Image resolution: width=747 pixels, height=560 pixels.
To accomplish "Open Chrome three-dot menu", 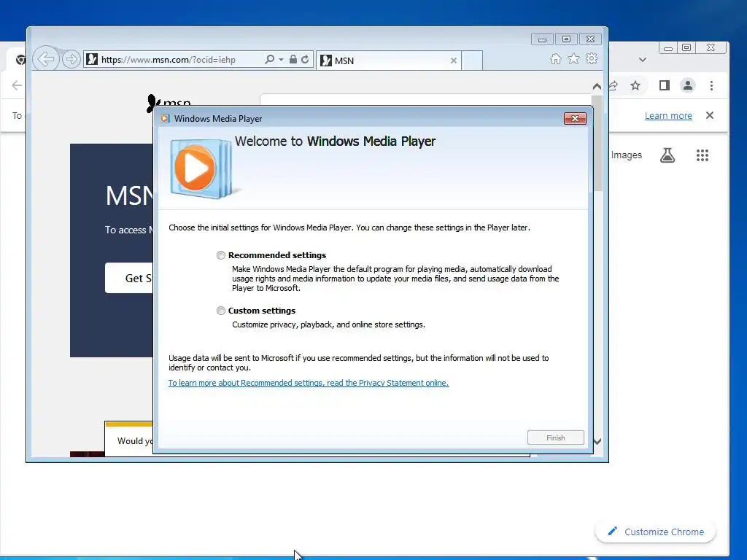I will 711,86.
